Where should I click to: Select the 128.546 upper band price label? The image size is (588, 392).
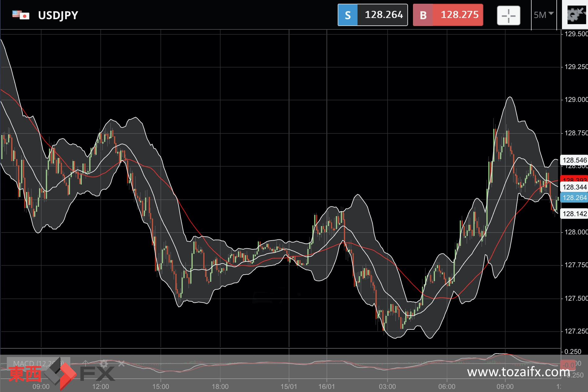(574, 160)
